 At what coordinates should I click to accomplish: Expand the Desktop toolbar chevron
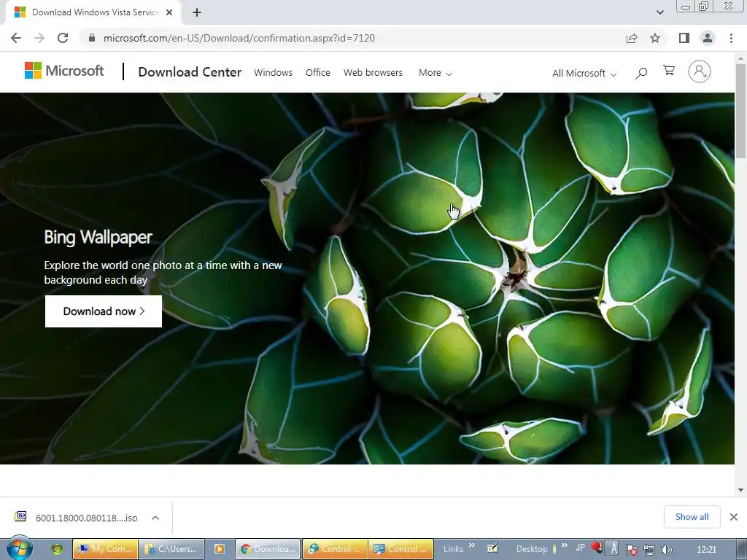565,545
